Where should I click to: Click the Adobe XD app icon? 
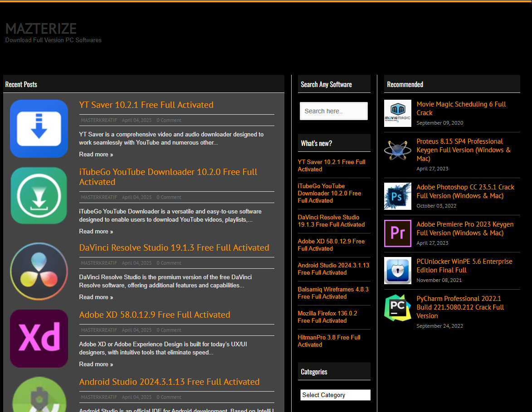click(39, 339)
